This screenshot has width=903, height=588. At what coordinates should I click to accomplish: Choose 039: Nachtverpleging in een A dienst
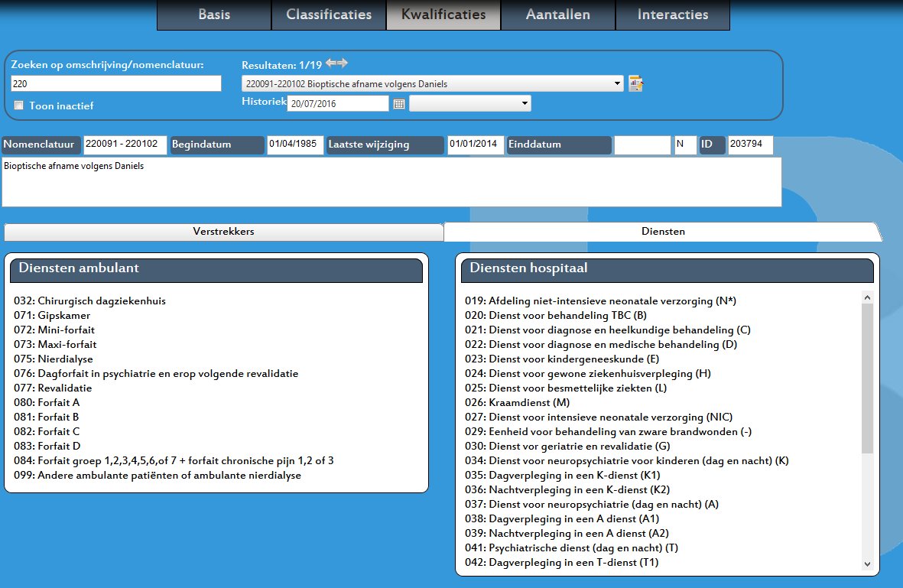[x=567, y=533]
